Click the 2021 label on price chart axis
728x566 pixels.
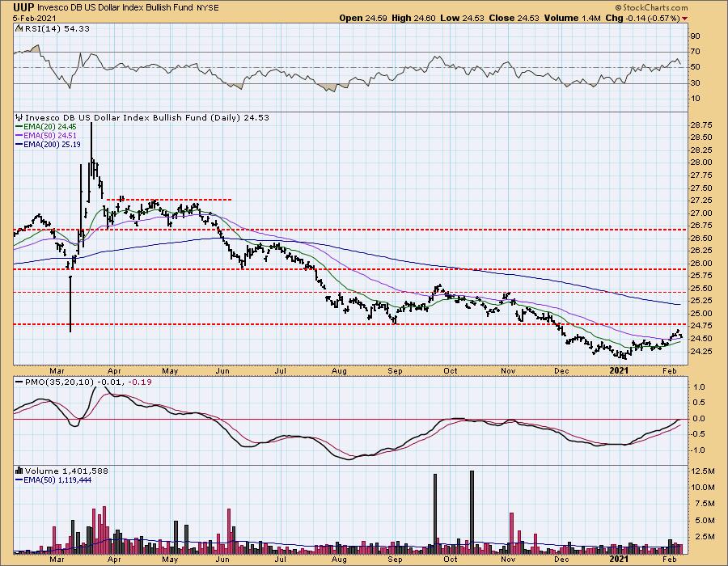tap(619, 370)
